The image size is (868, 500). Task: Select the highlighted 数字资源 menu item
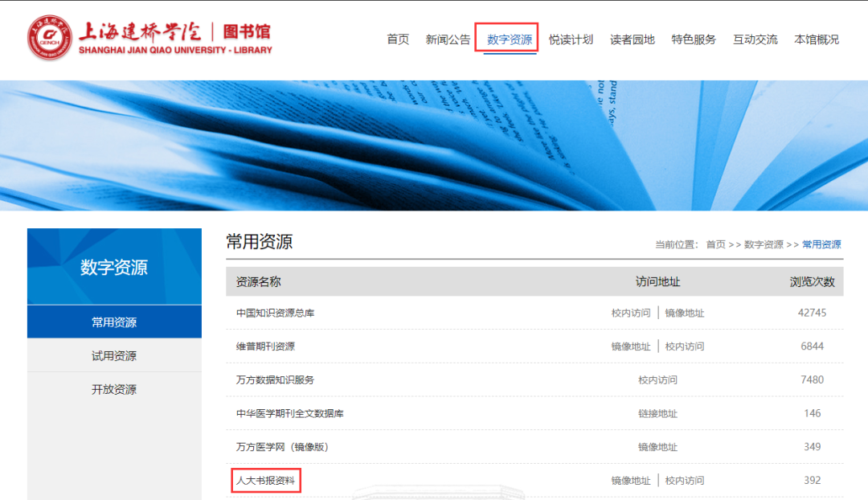coord(507,39)
